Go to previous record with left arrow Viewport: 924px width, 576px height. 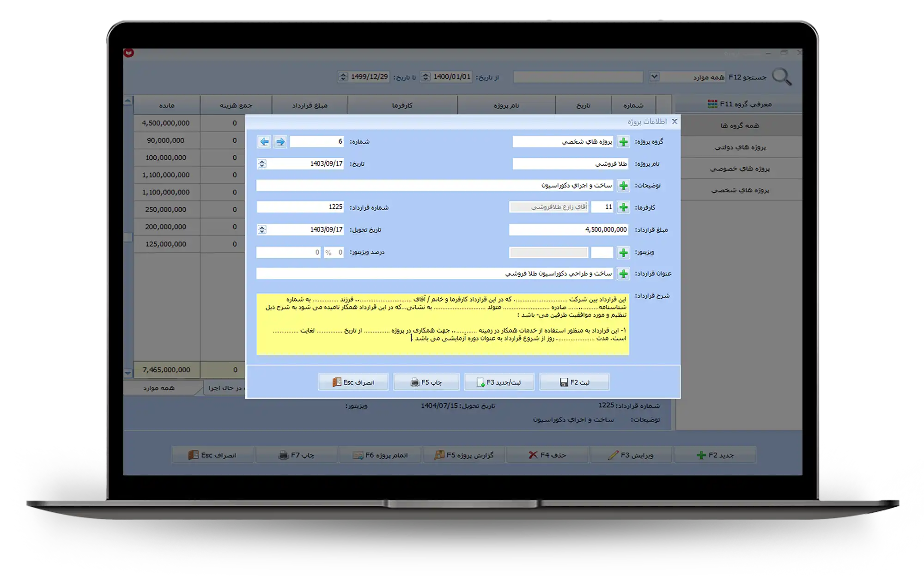click(264, 142)
